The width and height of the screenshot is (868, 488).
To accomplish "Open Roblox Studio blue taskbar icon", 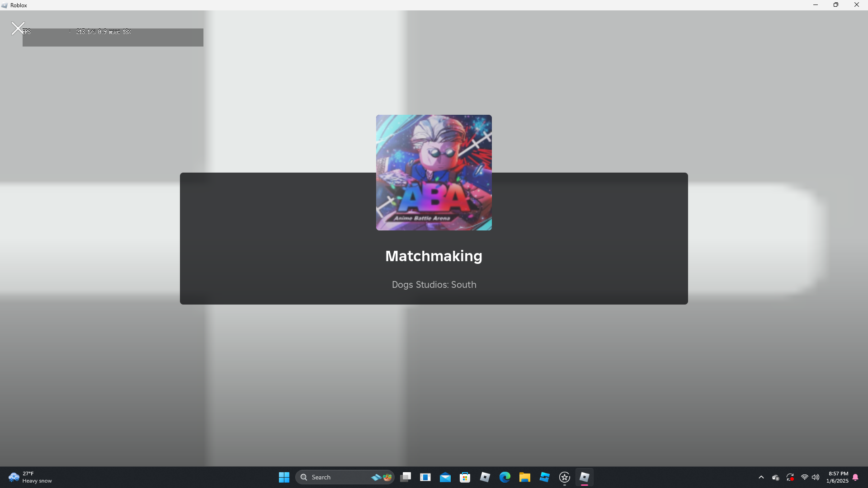I will click(544, 477).
